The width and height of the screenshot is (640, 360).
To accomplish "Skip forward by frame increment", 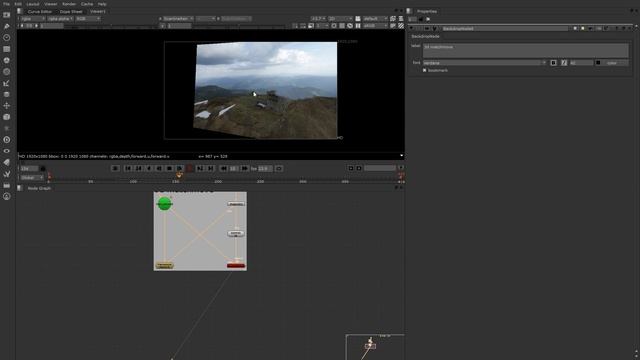I will pos(244,168).
